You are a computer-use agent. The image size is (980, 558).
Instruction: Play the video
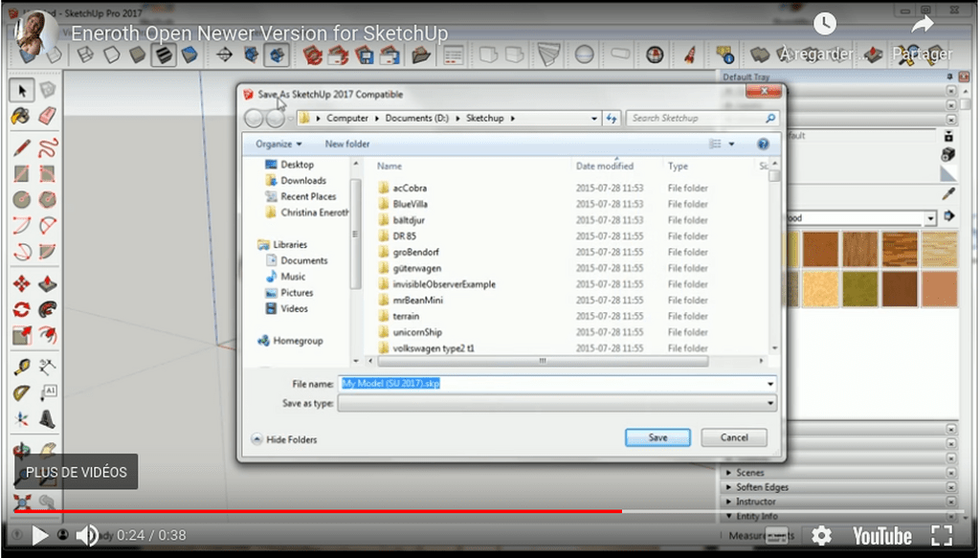(40, 535)
